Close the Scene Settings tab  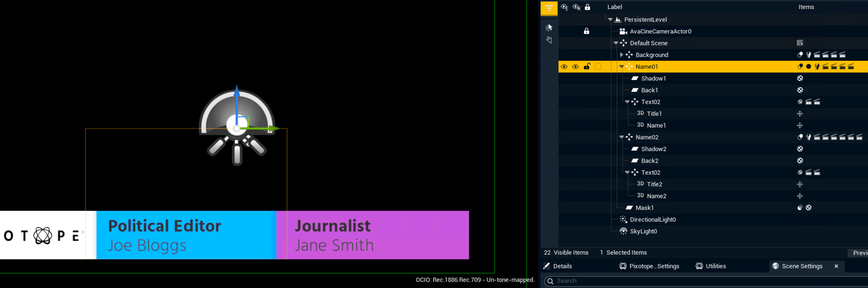(836, 266)
